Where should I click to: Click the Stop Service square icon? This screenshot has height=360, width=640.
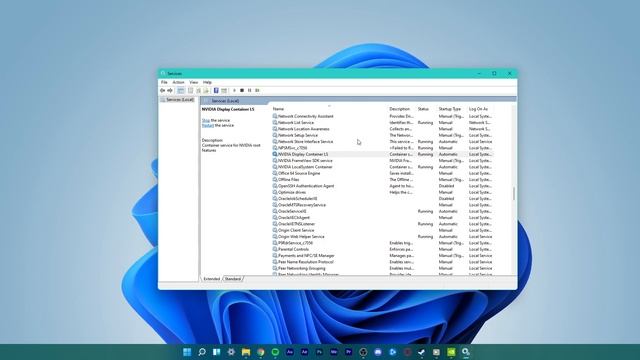[242, 90]
